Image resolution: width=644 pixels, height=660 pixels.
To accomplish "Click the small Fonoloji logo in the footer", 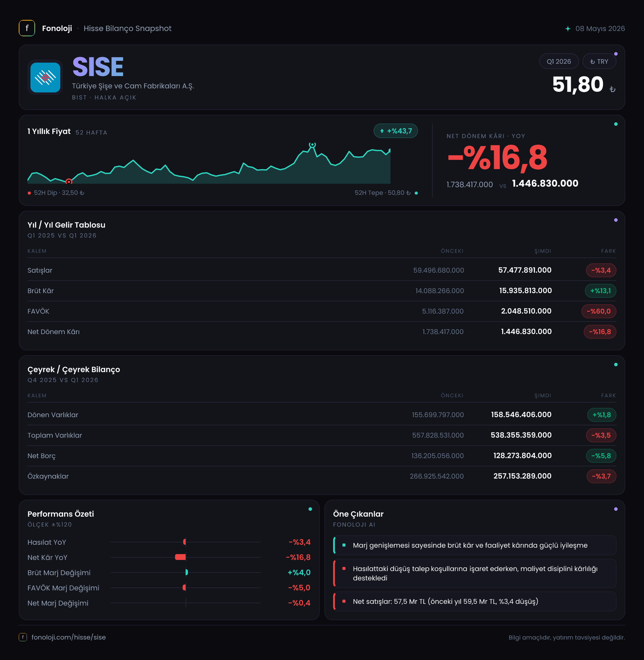I will point(23,637).
